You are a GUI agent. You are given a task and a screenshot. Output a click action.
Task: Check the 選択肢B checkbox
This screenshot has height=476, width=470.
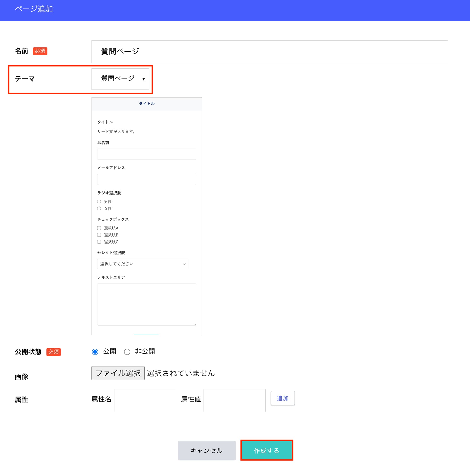click(x=99, y=235)
